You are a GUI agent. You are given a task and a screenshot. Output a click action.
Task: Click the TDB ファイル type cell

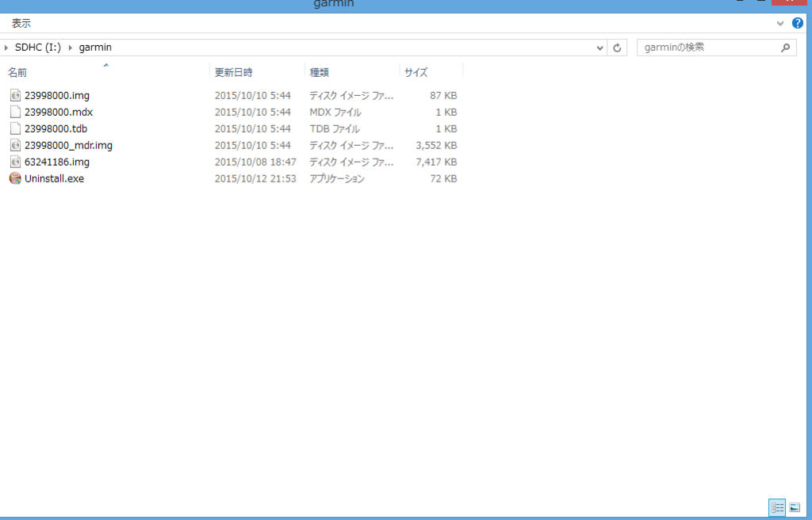[335, 128]
